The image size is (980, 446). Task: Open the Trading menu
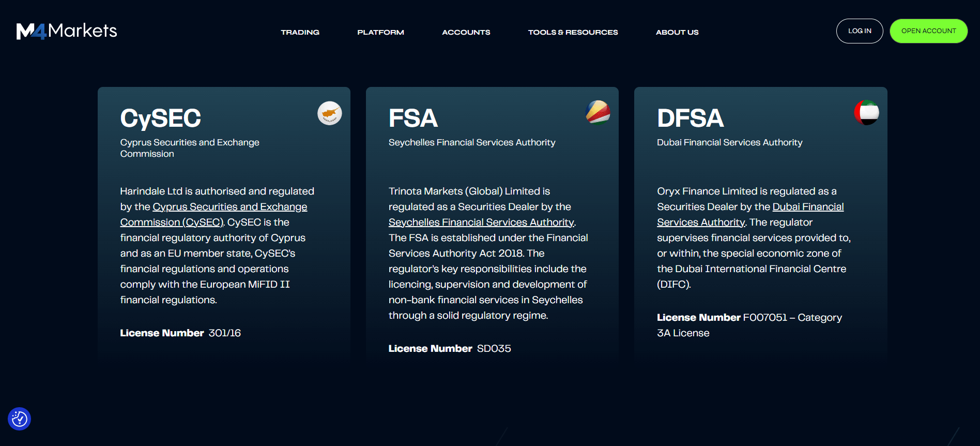(x=300, y=32)
